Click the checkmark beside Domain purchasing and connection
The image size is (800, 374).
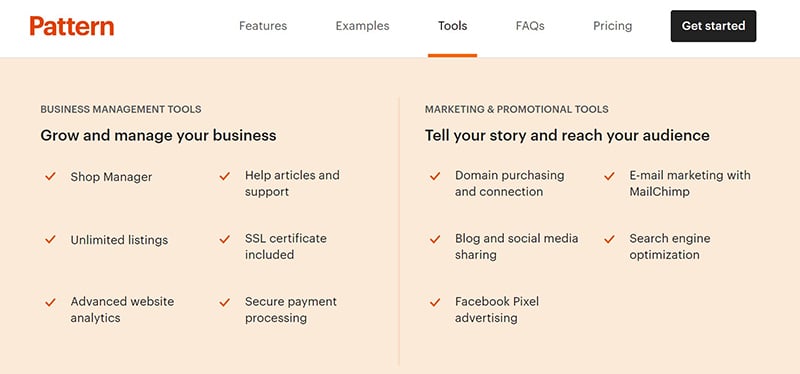[435, 177]
